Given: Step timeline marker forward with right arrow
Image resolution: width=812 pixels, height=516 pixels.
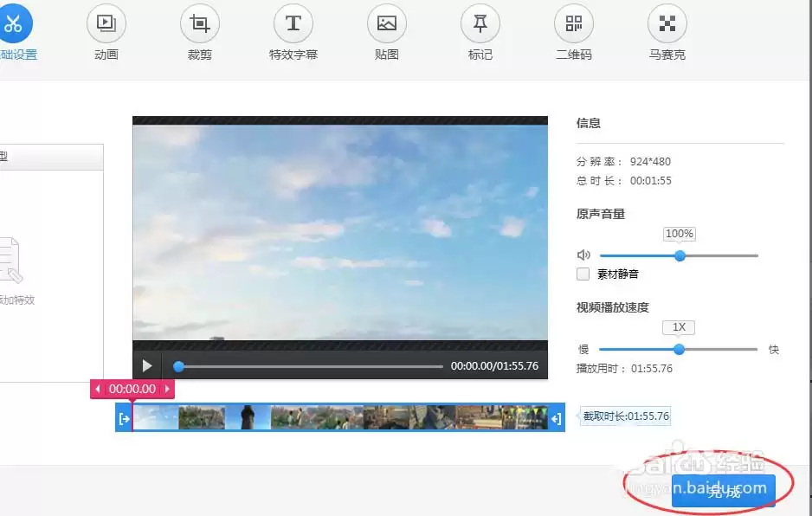Looking at the screenshot, I should coord(167,389).
